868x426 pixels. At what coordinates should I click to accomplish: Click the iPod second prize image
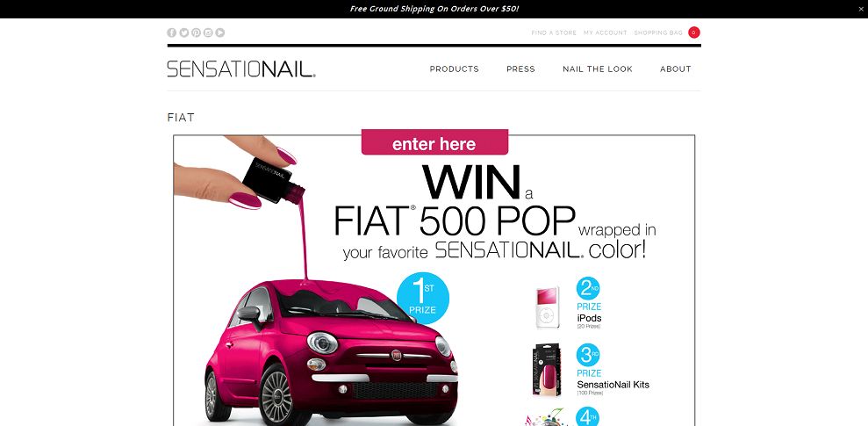point(547,308)
